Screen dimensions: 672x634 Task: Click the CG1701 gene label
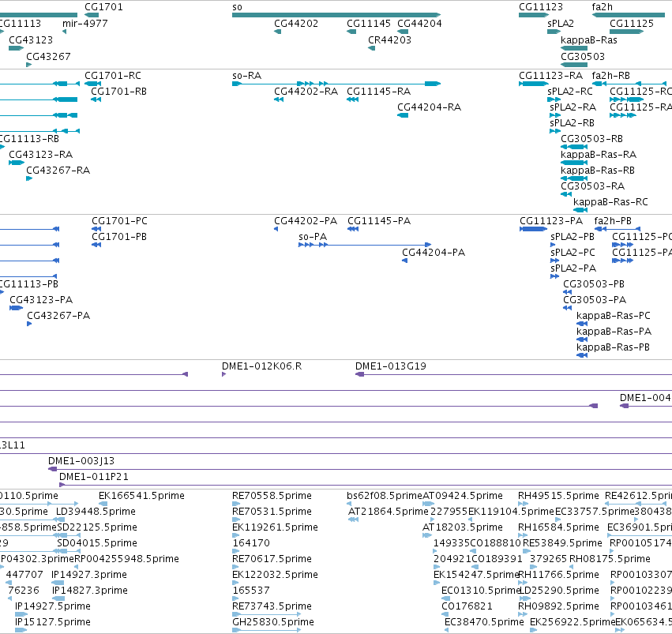103,7
